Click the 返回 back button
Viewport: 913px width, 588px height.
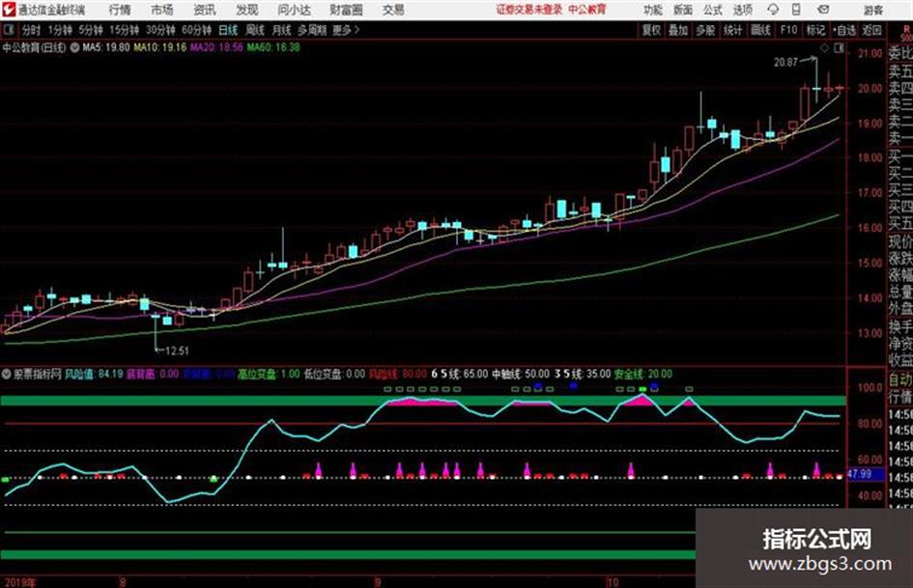[x=871, y=30]
